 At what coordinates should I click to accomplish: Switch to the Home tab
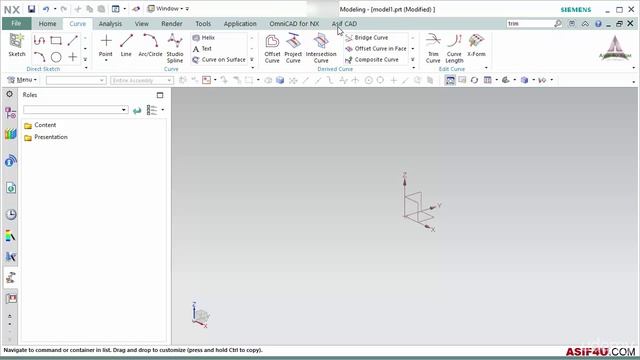click(47, 24)
